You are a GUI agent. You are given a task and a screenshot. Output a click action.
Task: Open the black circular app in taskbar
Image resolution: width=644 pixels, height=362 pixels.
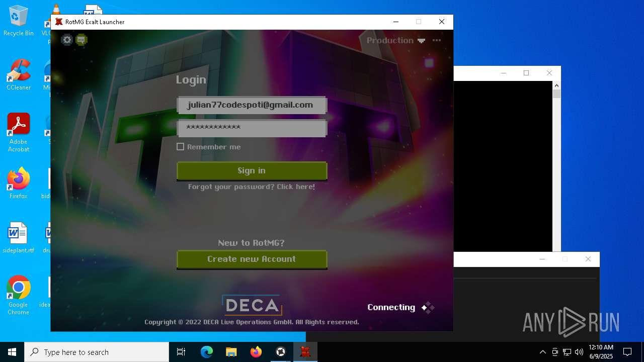pyautogui.click(x=281, y=352)
